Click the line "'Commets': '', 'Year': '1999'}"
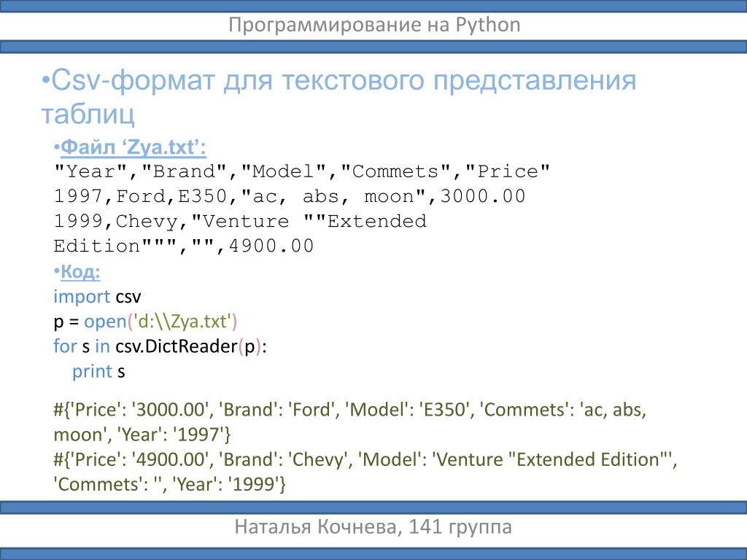The height and width of the screenshot is (560, 747). point(169,484)
